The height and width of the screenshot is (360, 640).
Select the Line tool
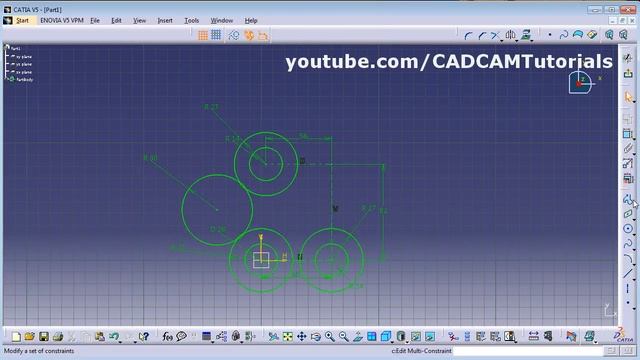(x=628, y=273)
